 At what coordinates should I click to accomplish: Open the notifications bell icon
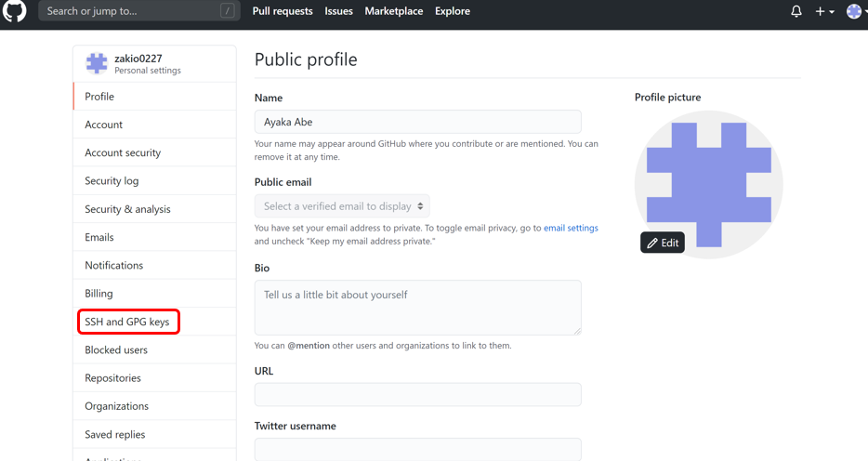tap(796, 11)
